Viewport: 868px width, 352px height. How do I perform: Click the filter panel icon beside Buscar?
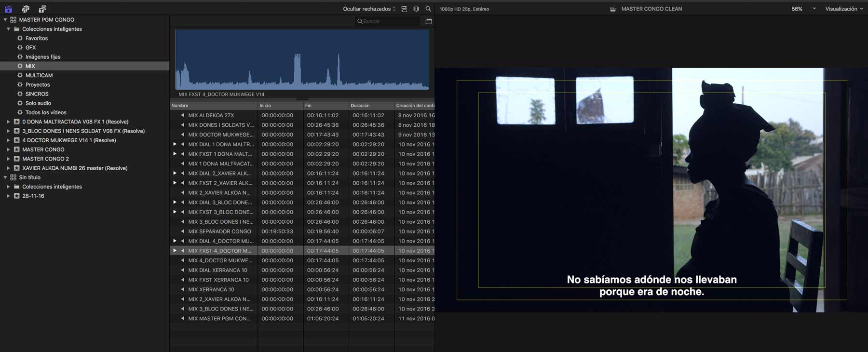tap(429, 21)
